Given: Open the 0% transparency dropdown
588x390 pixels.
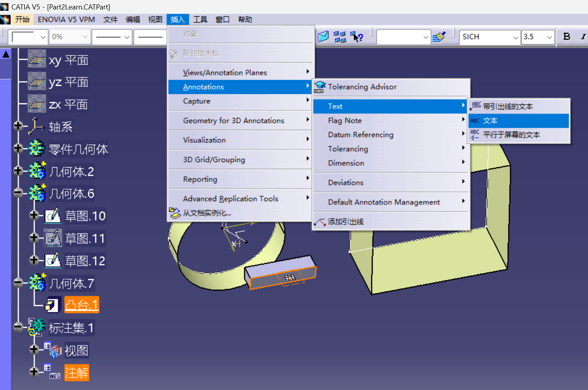Looking at the screenshot, I should (x=85, y=37).
